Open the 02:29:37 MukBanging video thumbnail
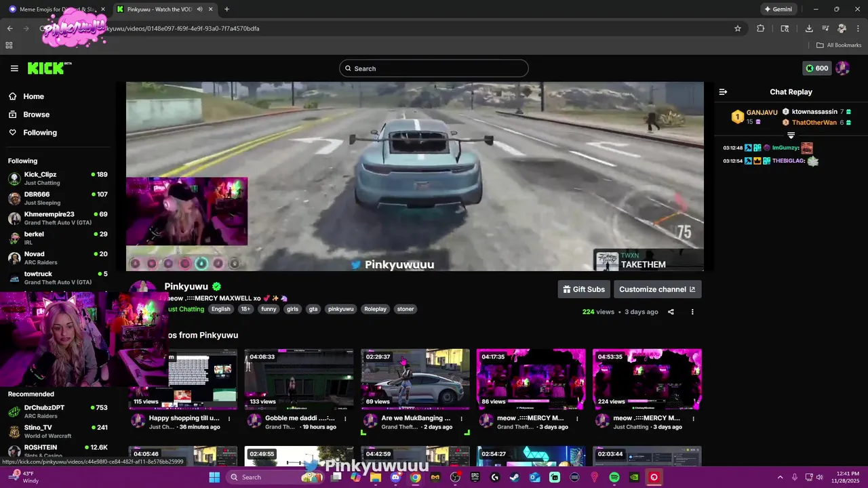The height and width of the screenshot is (488, 868). [415, 380]
